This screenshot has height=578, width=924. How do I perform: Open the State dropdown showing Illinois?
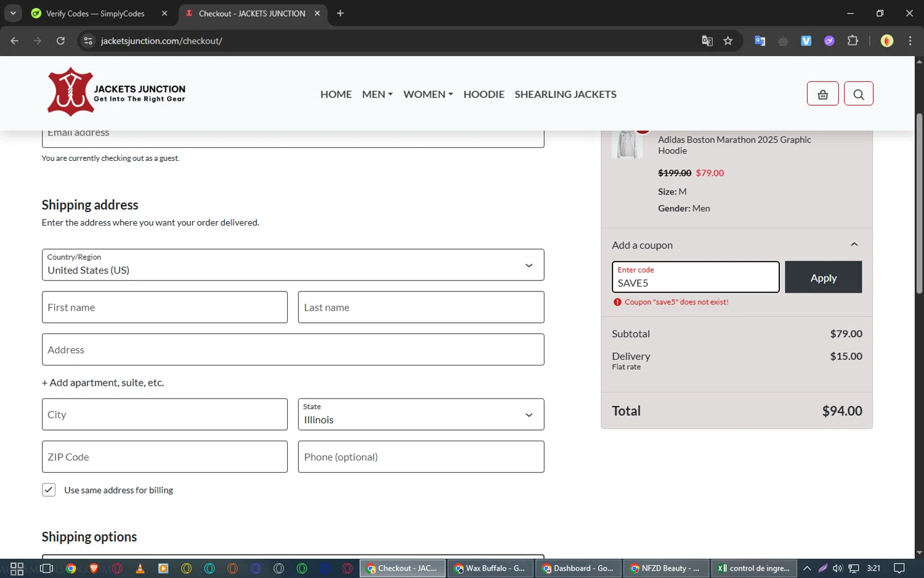(x=421, y=414)
